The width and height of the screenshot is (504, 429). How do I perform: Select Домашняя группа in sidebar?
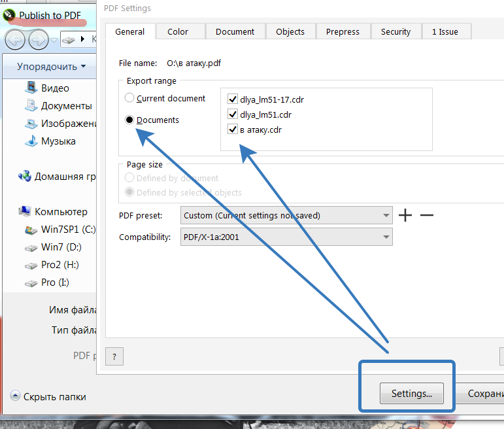(58, 176)
